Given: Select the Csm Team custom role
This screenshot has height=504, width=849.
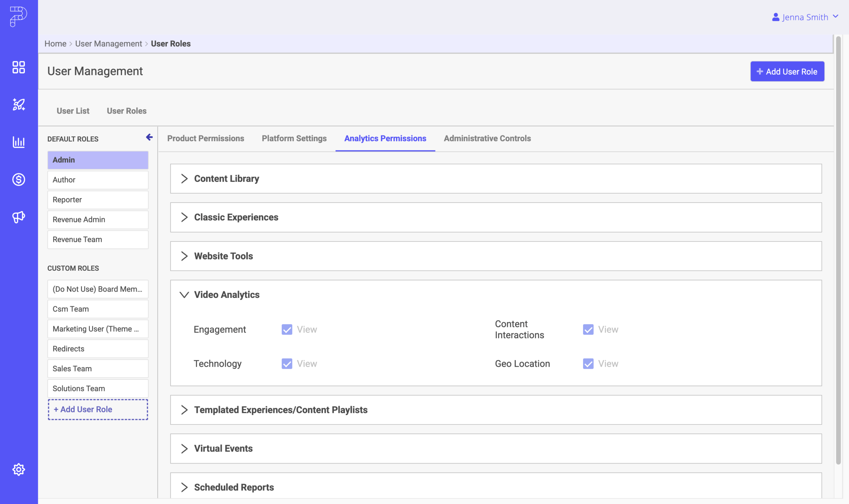Looking at the screenshot, I should (98, 309).
